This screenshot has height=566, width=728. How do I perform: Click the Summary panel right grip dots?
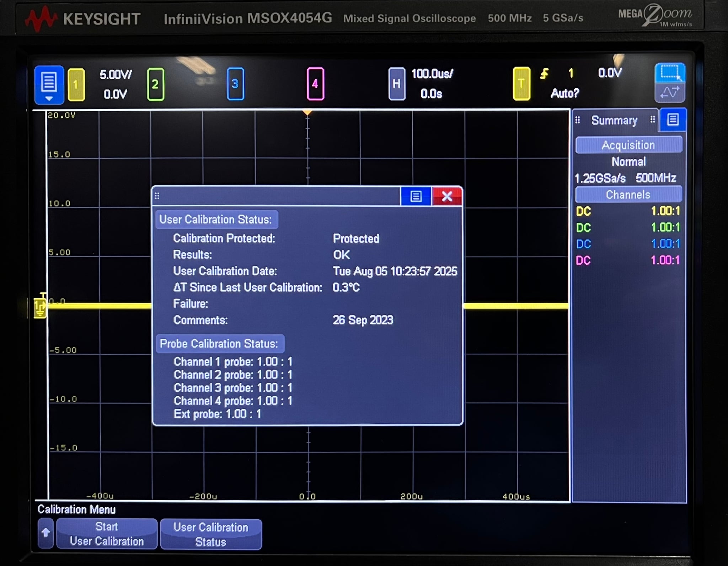653,120
